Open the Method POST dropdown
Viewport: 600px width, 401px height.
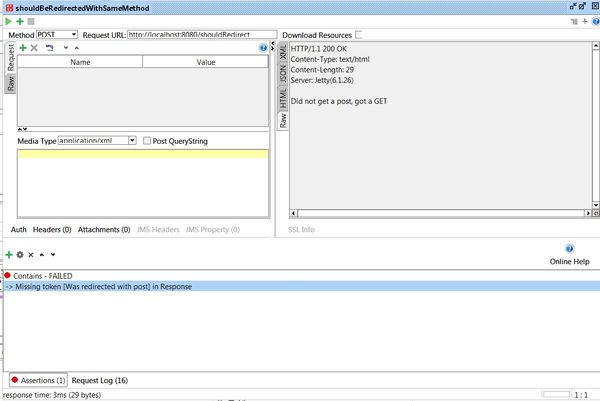pos(56,35)
